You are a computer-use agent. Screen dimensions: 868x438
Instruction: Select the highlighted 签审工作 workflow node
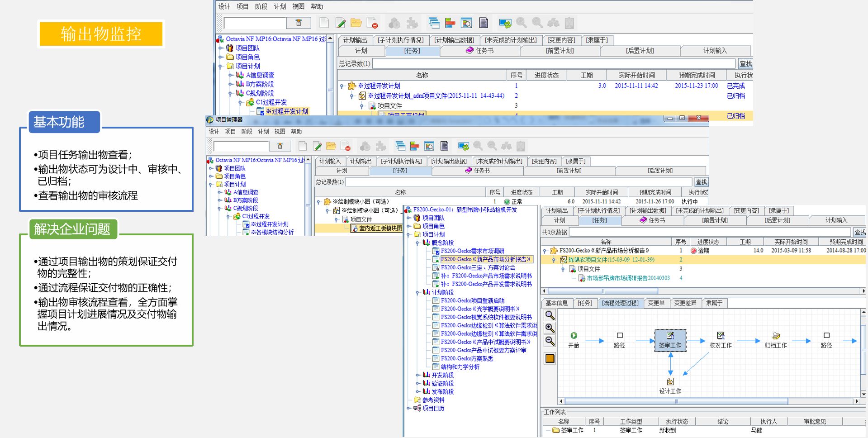point(670,339)
